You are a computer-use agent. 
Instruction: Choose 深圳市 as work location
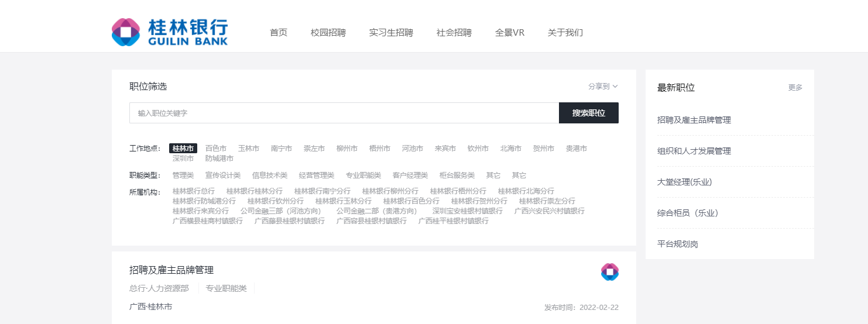[x=183, y=158]
